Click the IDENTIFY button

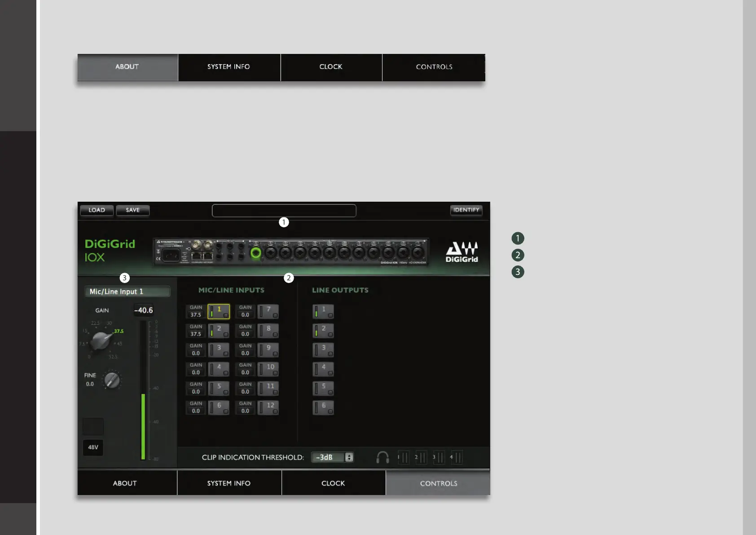[466, 210]
